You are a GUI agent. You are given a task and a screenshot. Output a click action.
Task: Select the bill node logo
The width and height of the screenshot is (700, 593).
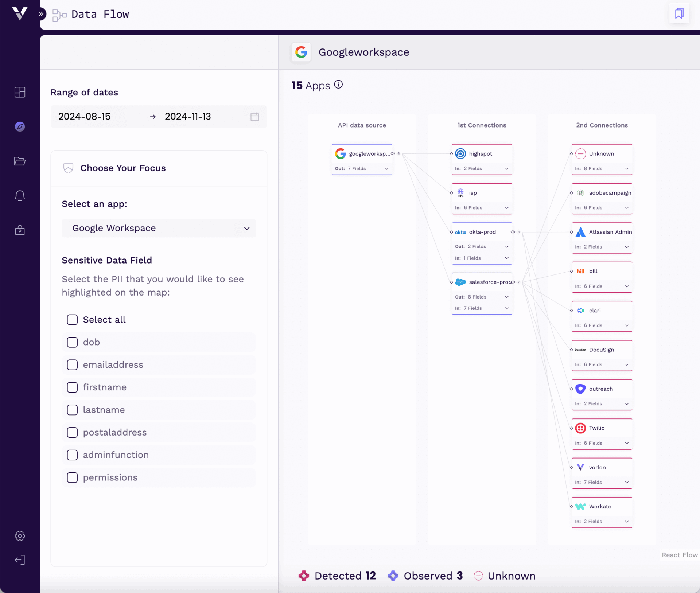click(580, 271)
